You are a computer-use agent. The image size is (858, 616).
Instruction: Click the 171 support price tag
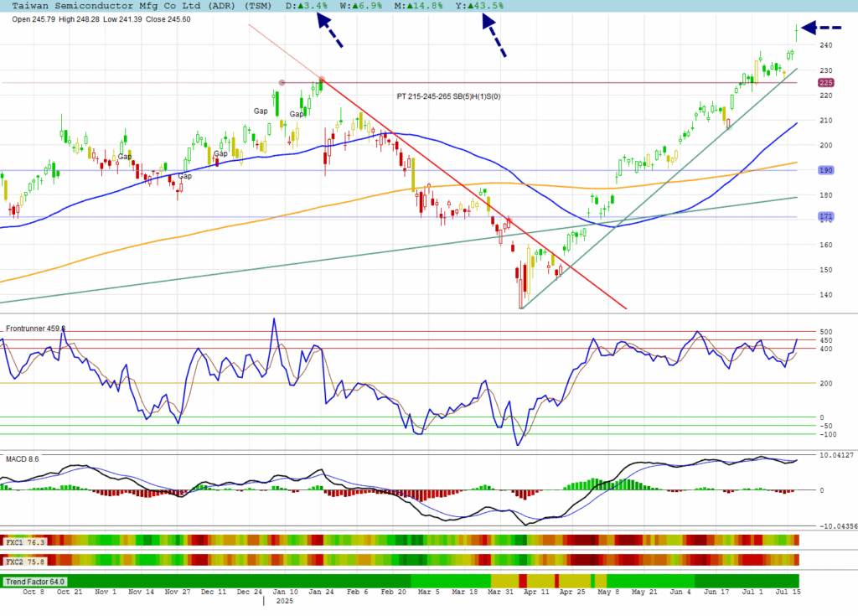click(x=825, y=217)
